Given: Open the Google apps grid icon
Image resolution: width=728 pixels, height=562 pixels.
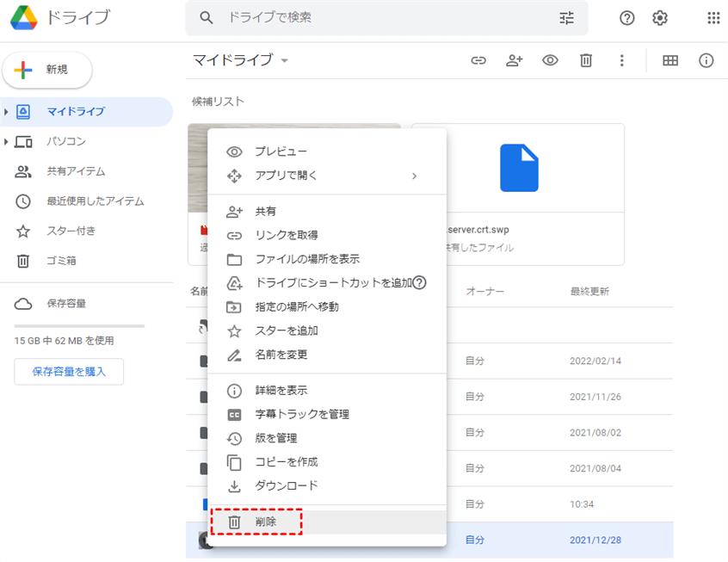Looking at the screenshot, I should click(x=713, y=18).
